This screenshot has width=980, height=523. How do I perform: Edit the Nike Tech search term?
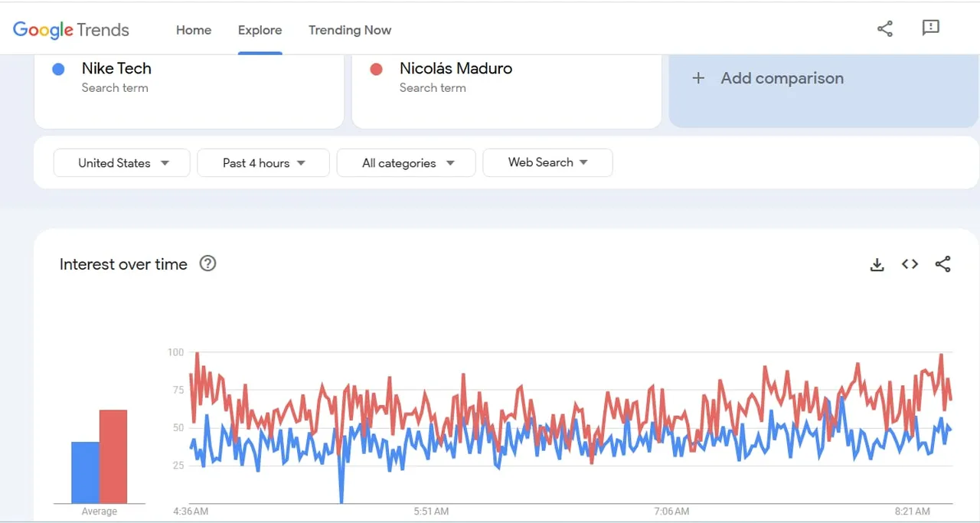(117, 69)
